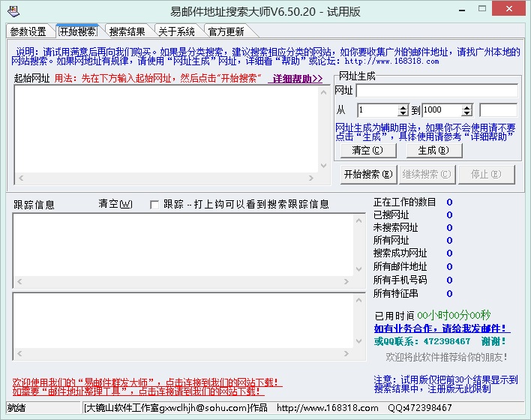Screen dimensions: 531x420
Task: Click up arrow of the 从 start number spinner
Action: point(403,106)
